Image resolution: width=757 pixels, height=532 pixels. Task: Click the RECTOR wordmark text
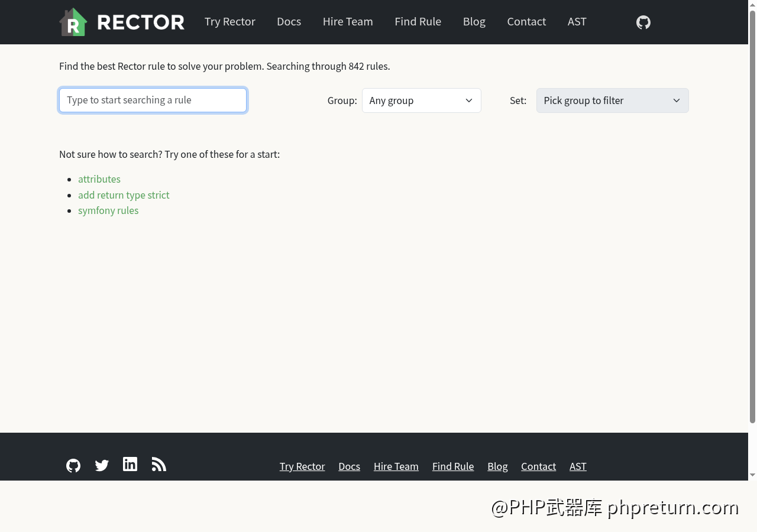coord(141,22)
